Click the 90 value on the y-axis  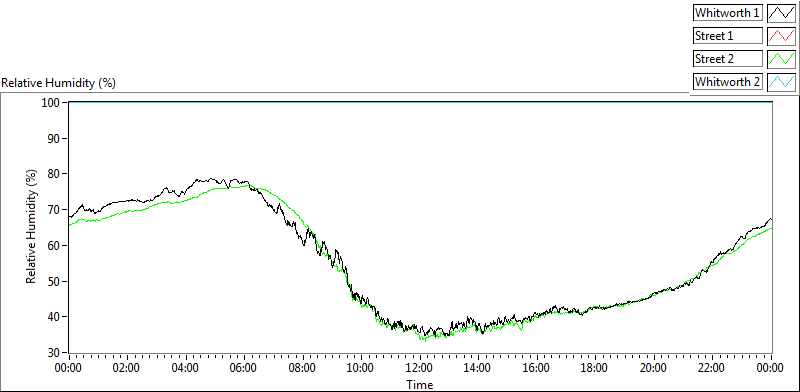[x=55, y=138]
